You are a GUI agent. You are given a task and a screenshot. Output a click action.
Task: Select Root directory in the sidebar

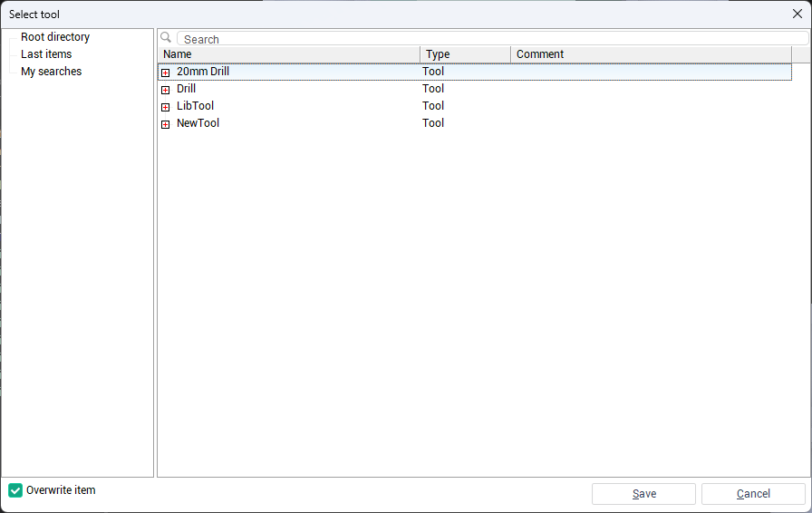55,37
